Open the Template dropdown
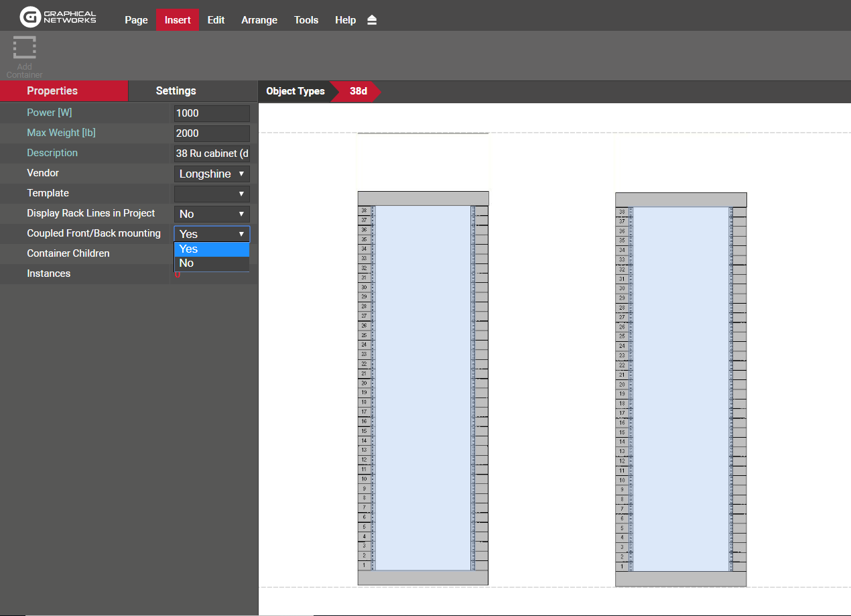The image size is (851, 616). (x=212, y=194)
